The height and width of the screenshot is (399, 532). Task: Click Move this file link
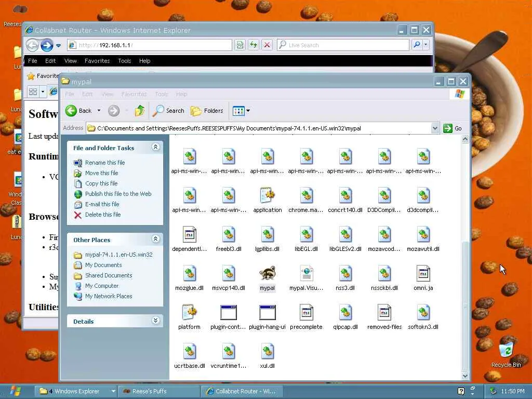(101, 173)
